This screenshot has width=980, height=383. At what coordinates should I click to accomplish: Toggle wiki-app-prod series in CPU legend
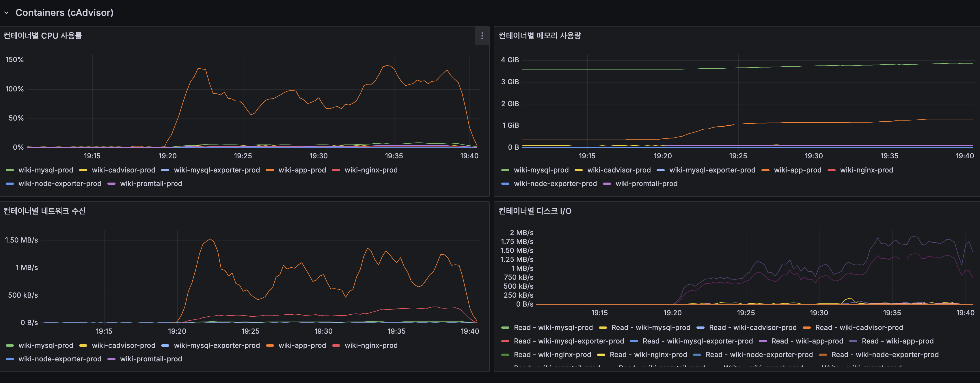click(x=302, y=170)
